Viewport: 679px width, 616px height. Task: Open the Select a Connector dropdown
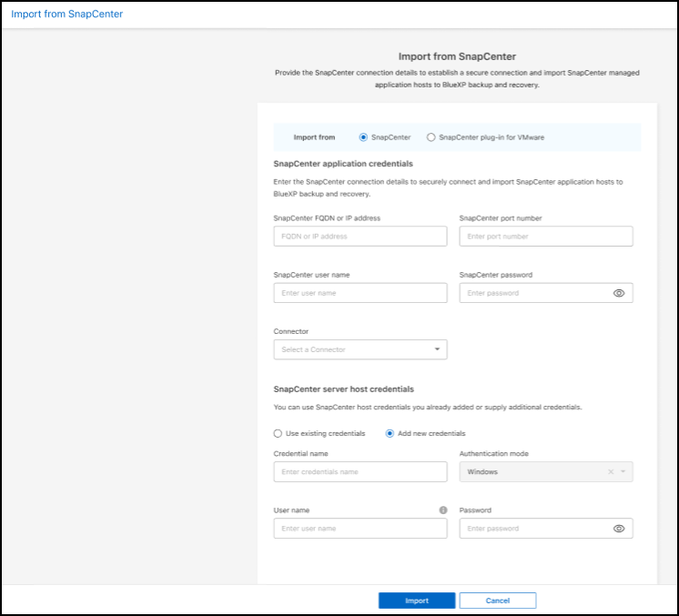point(360,349)
